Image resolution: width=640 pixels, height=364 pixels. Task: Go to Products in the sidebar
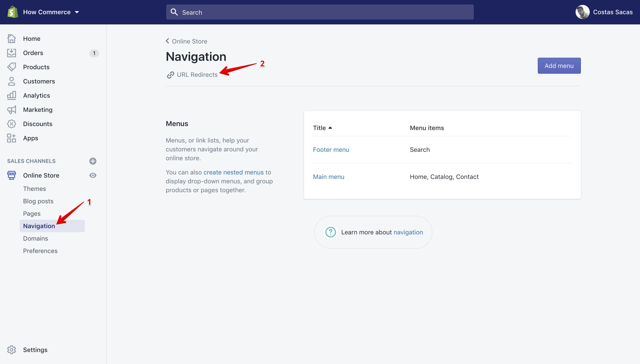tap(36, 67)
